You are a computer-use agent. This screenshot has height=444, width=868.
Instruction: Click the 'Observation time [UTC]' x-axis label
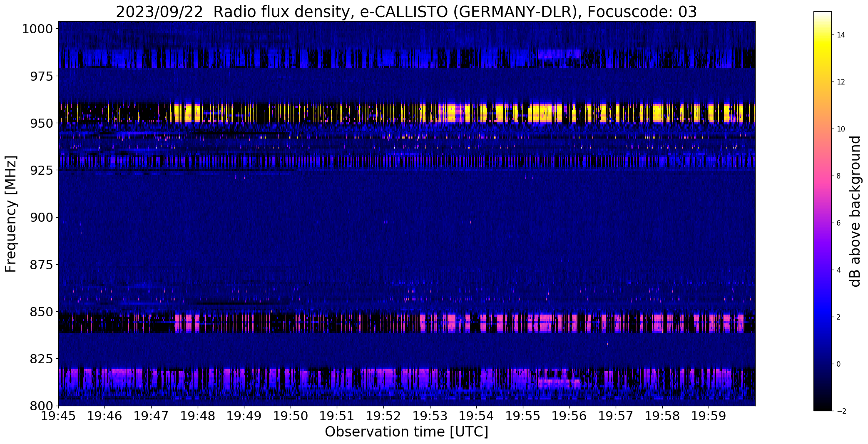point(406,432)
